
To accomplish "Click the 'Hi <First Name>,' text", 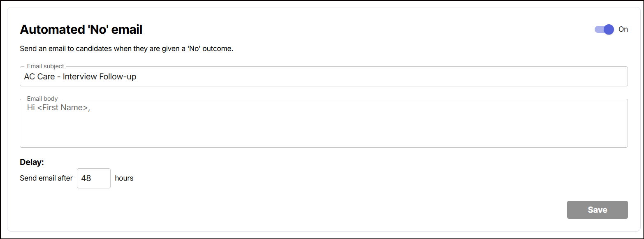I will click(58, 108).
